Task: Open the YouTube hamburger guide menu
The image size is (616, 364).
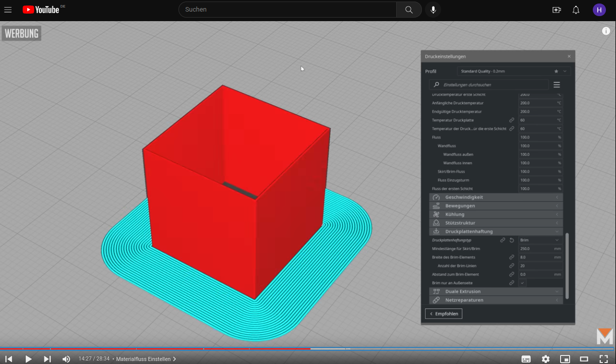Action: [8, 10]
